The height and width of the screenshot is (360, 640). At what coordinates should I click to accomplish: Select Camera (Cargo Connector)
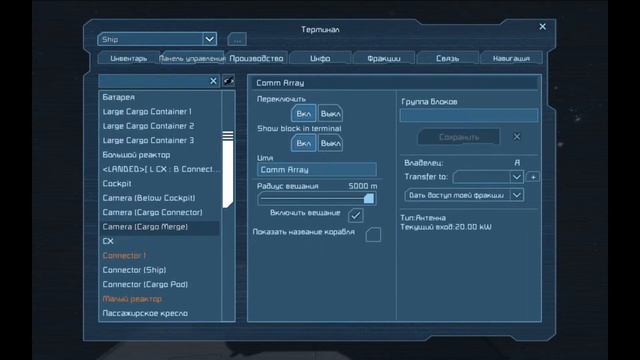(159, 212)
